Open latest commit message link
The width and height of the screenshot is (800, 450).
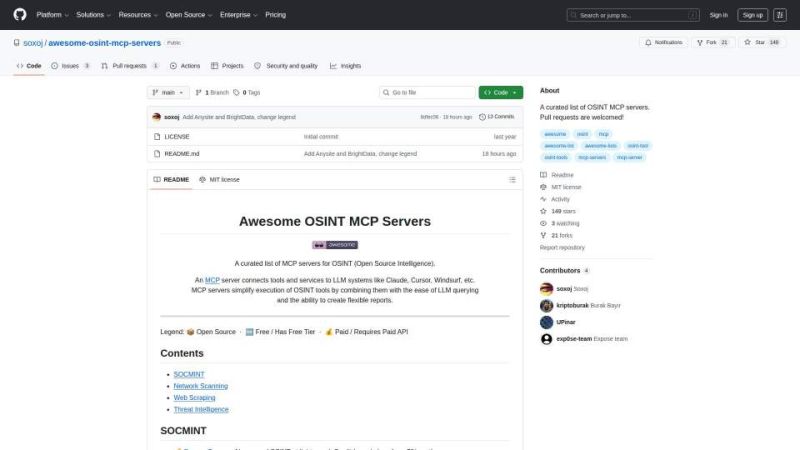(239, 117)
